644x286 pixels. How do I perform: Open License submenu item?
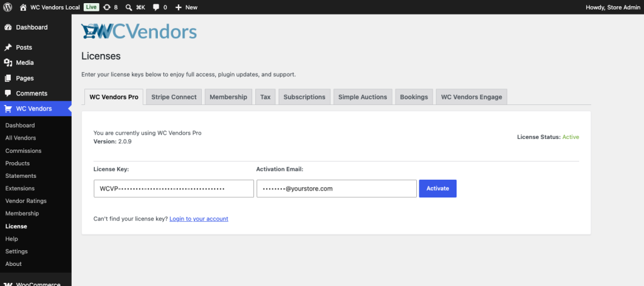click(x=16, y=226)
